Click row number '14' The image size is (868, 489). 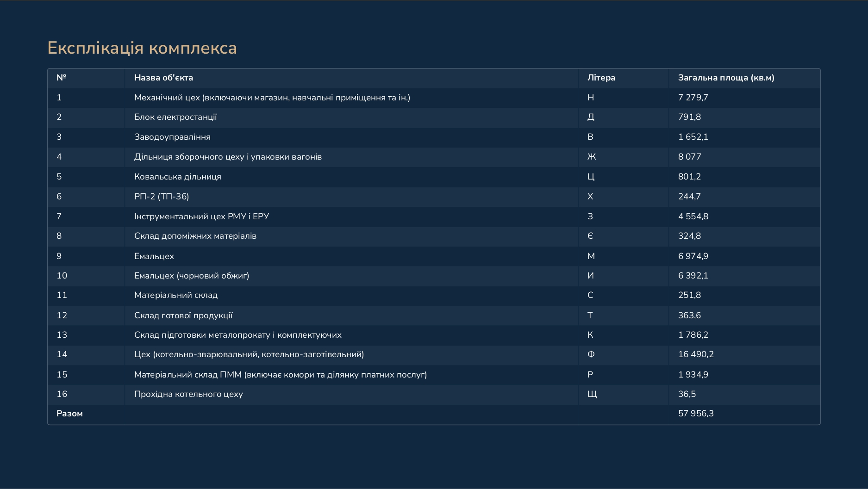pyautogui.click(x=62, y=354)
